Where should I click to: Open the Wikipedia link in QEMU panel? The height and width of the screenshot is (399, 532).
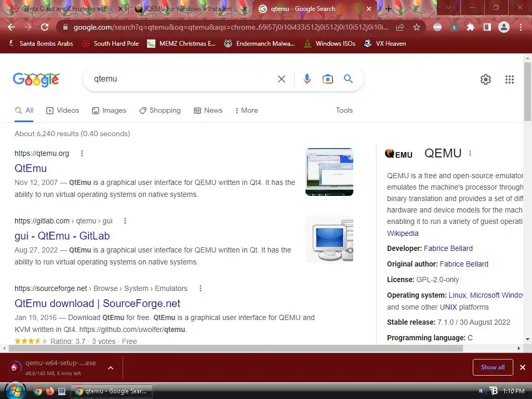pos(403,233)
